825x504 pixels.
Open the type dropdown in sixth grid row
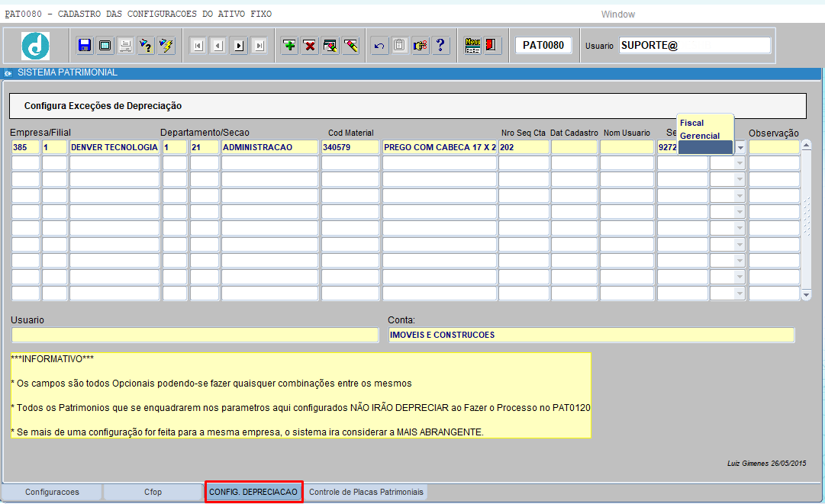(x=740, y=228)
